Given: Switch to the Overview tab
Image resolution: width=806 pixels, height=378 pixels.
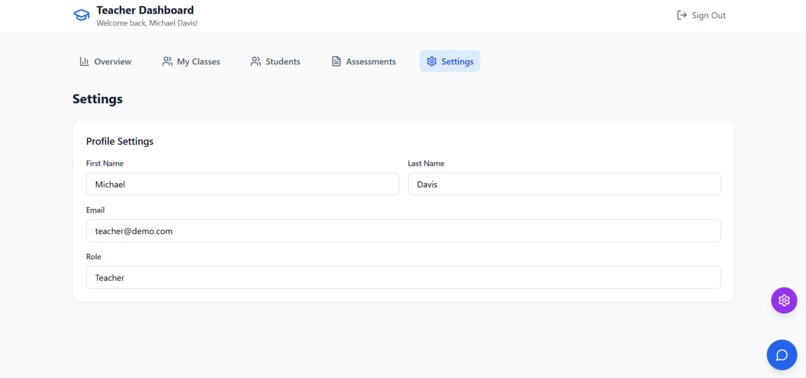Looking at the screenshot, I should tap(105, 61).
